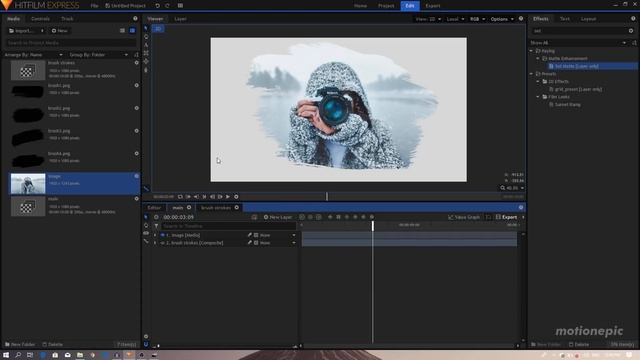Open Show All filter dropdown in Effects
The width and height of the screenshot is (640, 360).
[x=578, y=42]
